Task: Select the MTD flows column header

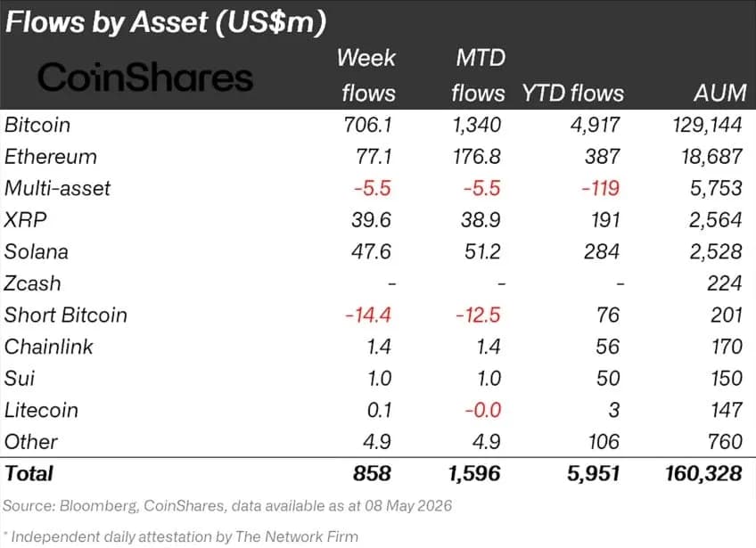Action: 478,75
